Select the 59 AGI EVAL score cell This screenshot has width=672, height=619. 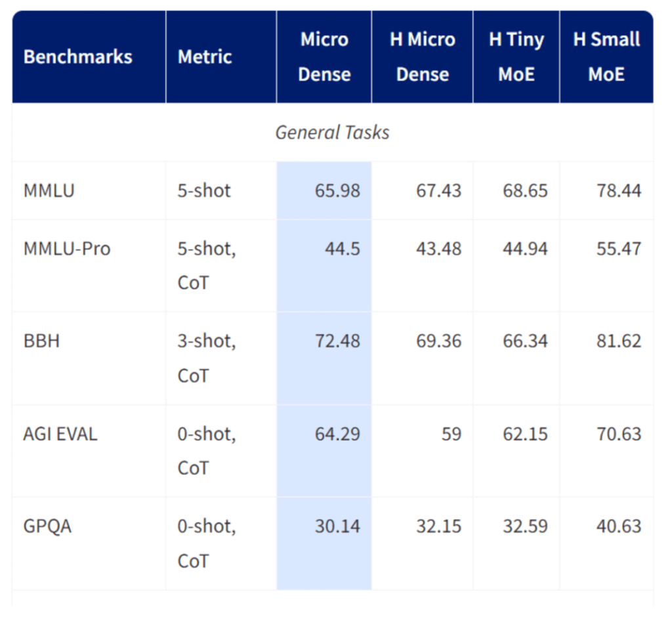(451, 434)
